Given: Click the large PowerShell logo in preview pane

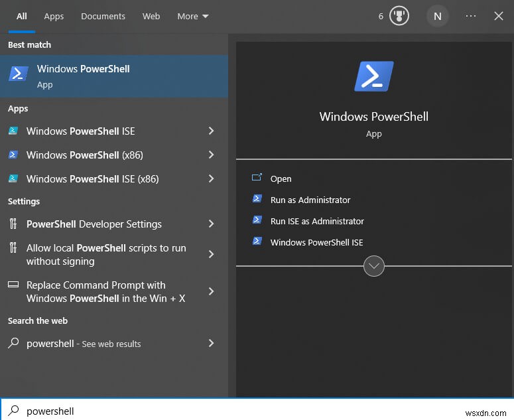Looking at the screenshot, I should click(373, 76).
